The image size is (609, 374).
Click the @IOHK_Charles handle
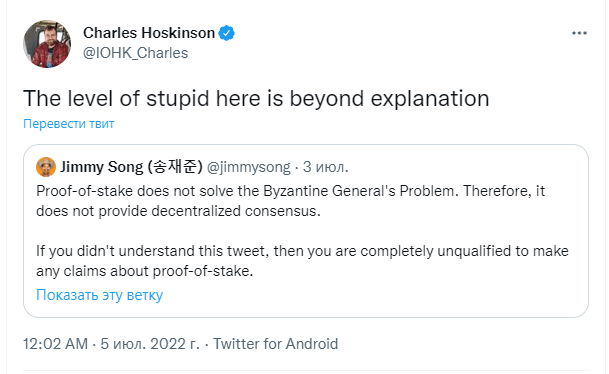(135, 53)
